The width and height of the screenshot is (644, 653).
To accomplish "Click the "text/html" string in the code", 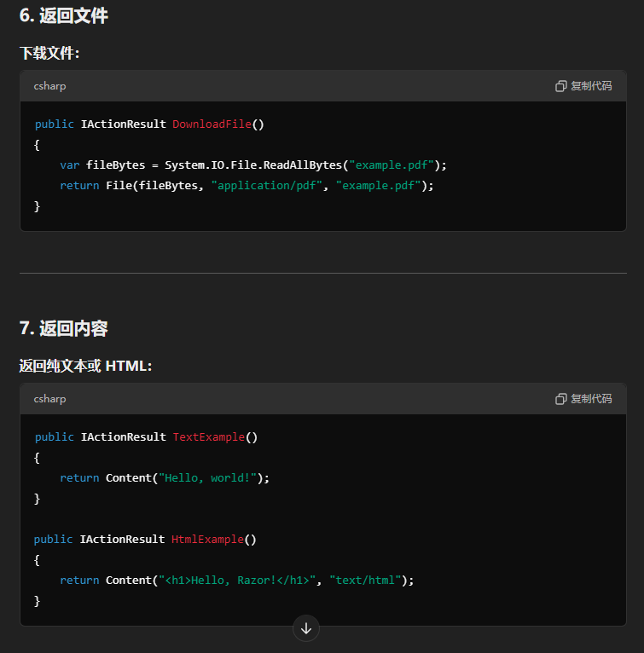I will tap(365, 581).
